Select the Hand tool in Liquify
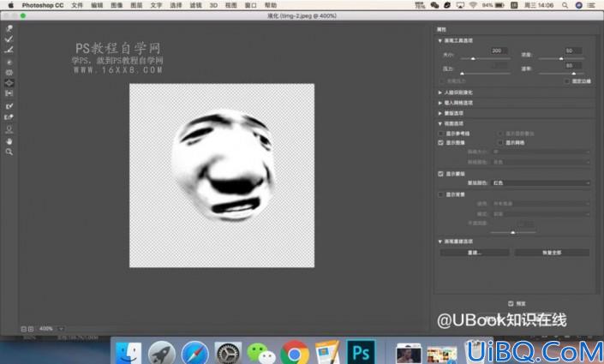 coord(9,141)
